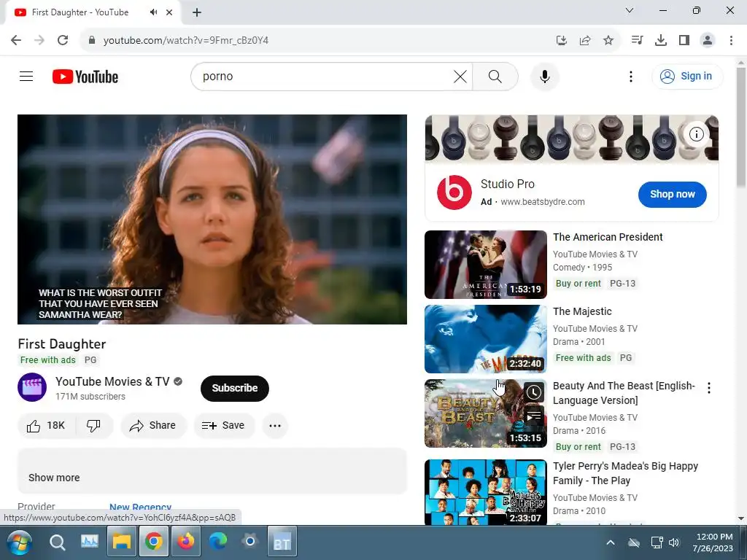Open a new browser tab
Screen dimensions: 747x560
click(197, 12)
